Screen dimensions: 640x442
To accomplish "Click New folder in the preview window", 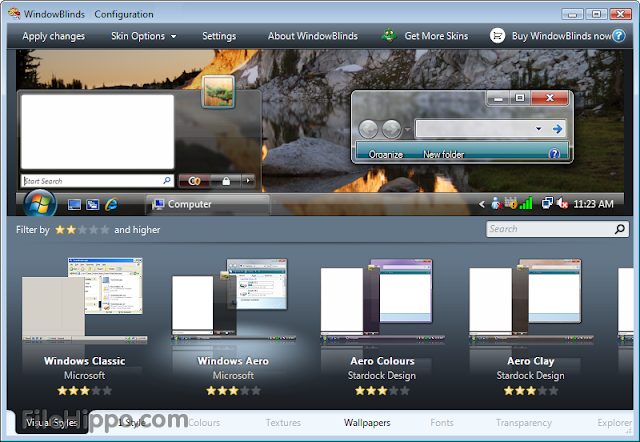I will coord(444,155).
